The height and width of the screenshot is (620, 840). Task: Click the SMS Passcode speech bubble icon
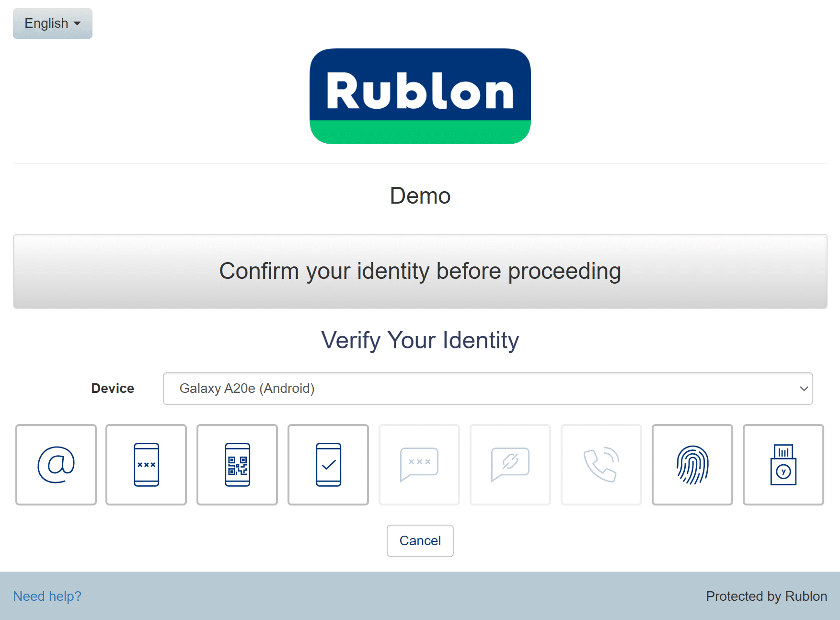point(419,464)
